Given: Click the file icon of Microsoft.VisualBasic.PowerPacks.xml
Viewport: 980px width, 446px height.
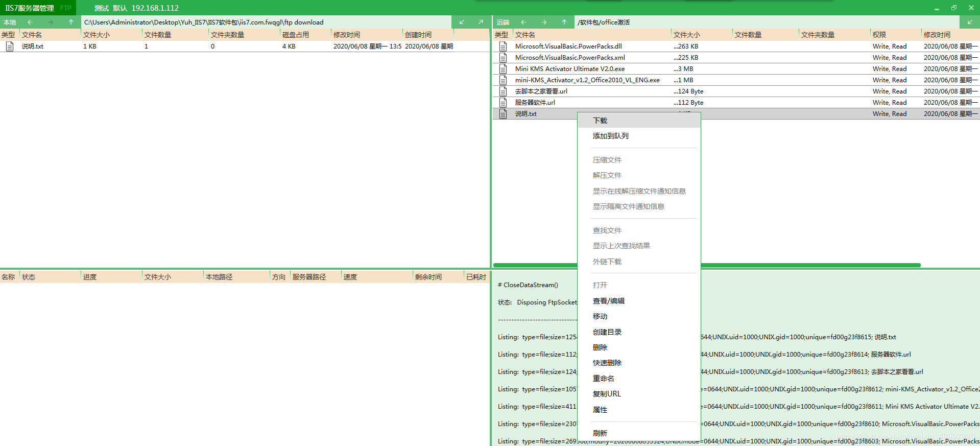Looking at the screenshot, I should 503,57.
